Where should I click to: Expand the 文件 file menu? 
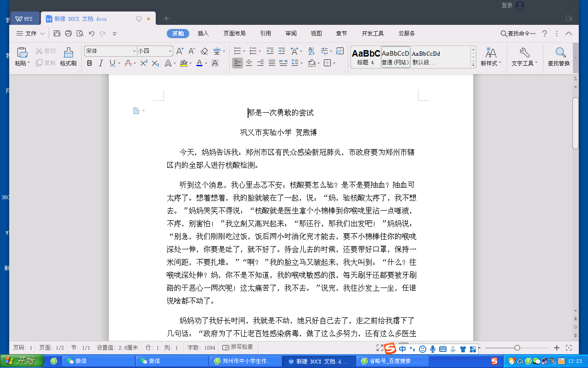(x=30, y=34)
